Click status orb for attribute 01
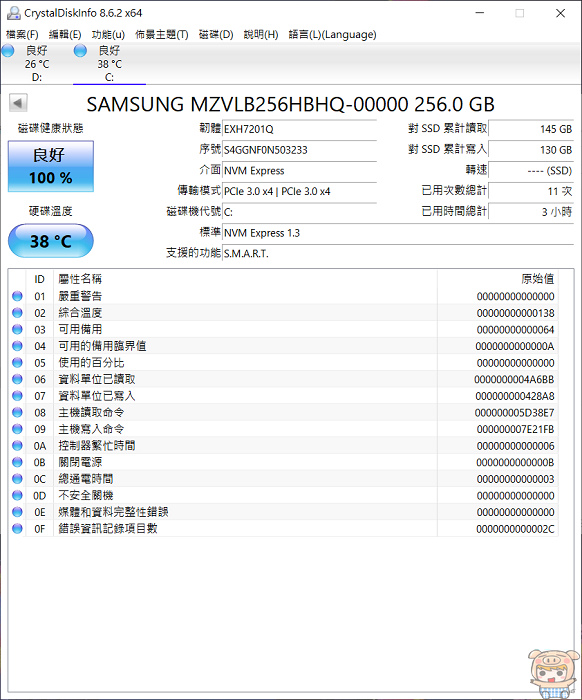The height and width of the screenshot is (700, 582). point(17,296)
